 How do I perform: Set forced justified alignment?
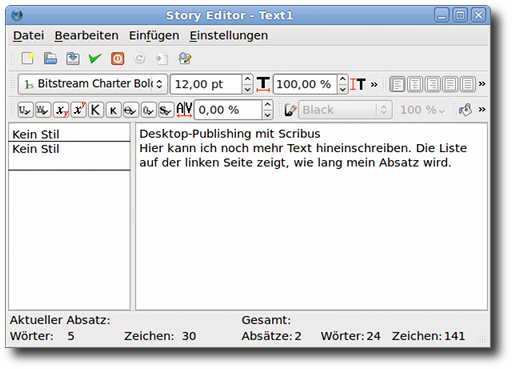coord(468,84)
